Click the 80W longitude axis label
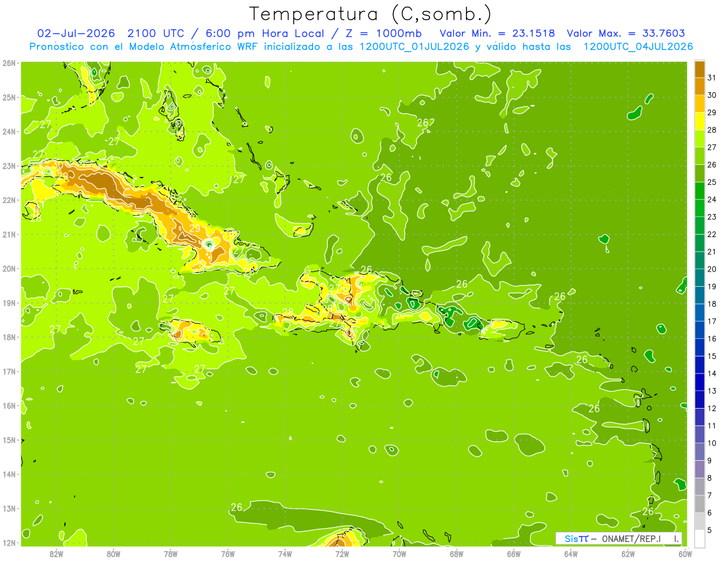728x562 pixels. point(113,554)
